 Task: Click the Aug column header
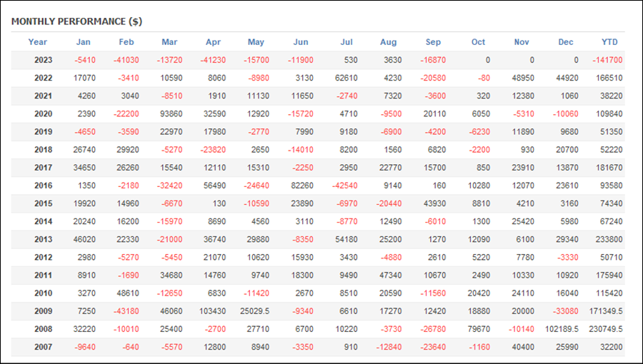[x=389, y=42]
